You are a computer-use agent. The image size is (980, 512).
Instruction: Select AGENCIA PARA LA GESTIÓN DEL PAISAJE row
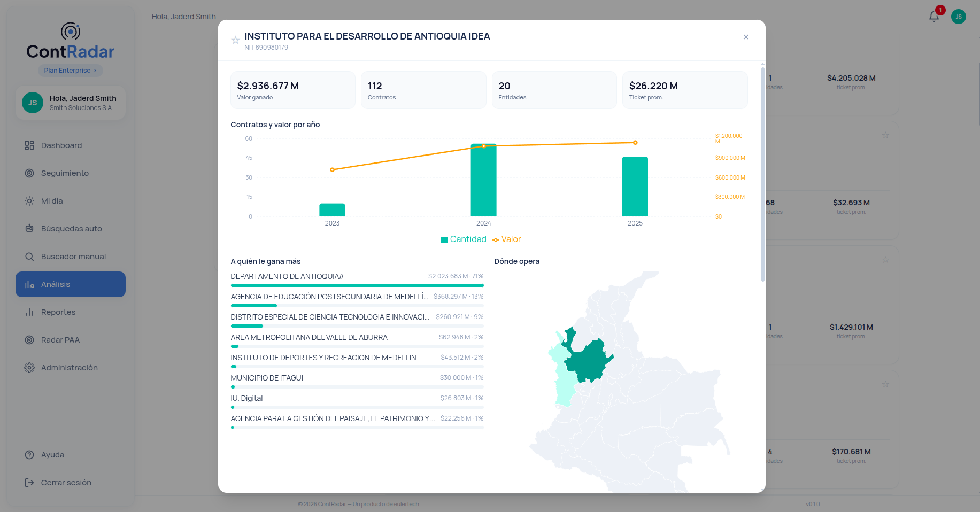(x=357, y=422)
